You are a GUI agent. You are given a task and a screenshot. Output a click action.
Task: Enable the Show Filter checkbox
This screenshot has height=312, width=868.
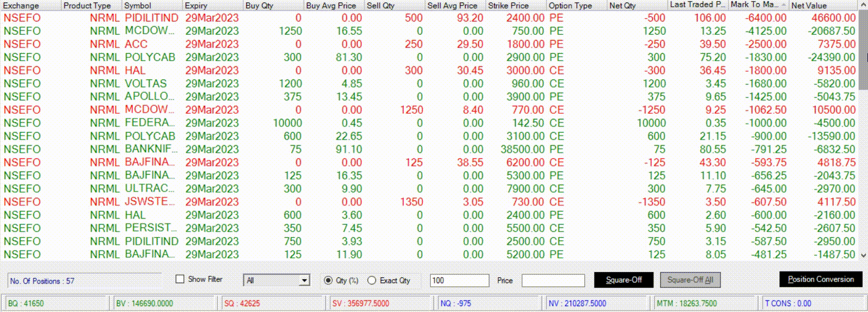coord(180,279)
